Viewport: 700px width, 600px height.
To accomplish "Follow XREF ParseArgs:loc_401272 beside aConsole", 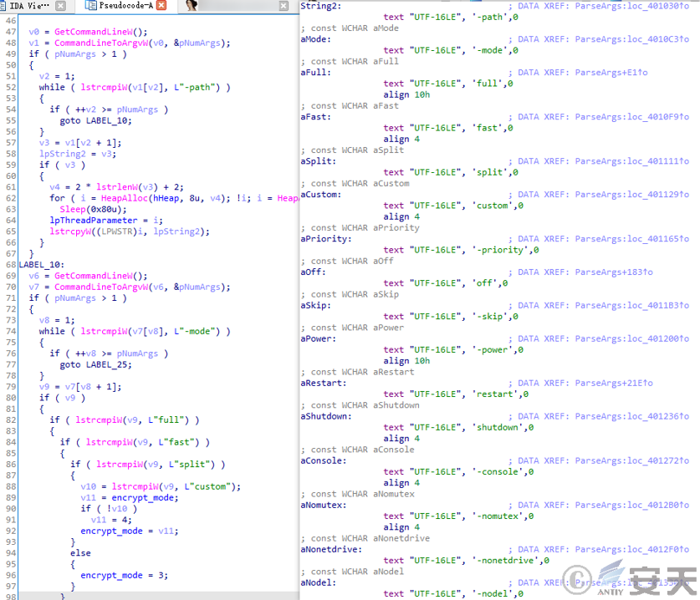I will (x=632, y=460).
